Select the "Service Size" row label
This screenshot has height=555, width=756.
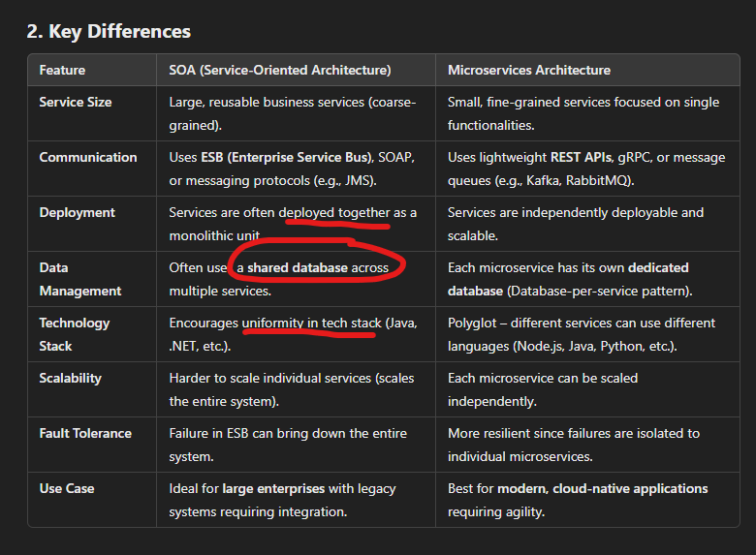(x=75, y=102)
